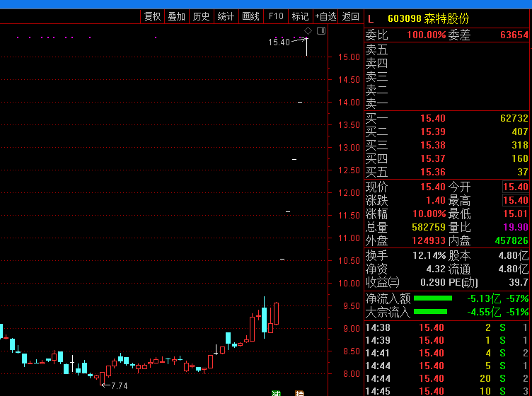Click the 8.00 price axis label
Screen dimensions: 532x396
coord(351,373)
